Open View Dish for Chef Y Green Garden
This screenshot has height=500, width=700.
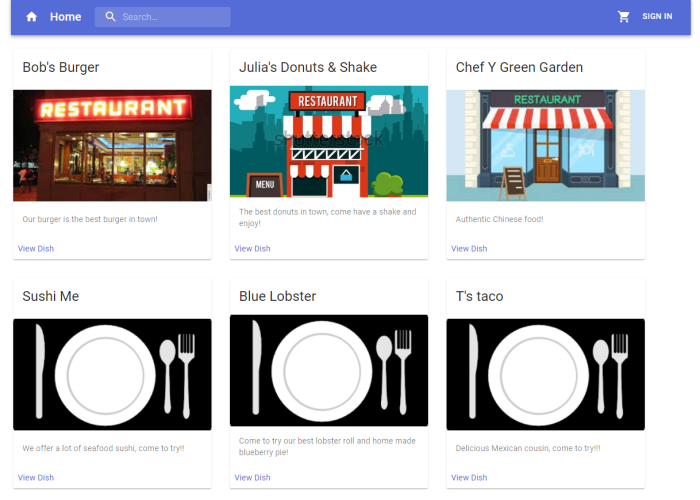(469, 249)
